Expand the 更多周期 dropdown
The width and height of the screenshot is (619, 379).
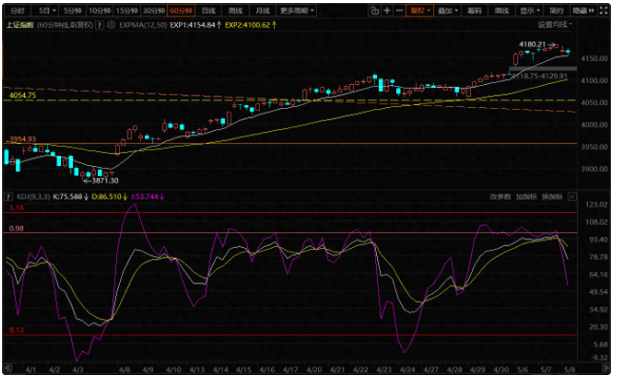click(x=297, y=11)
